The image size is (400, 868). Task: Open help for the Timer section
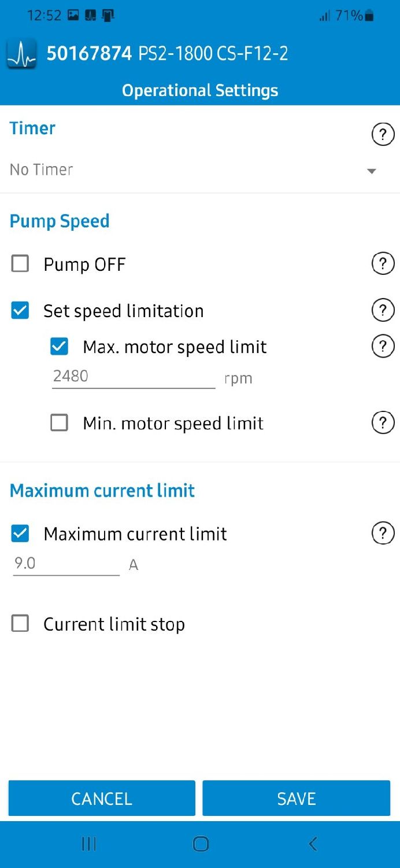tap(382, 135)
